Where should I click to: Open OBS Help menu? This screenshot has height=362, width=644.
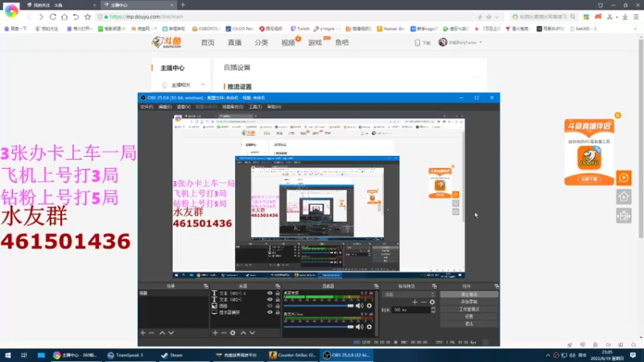[274, 107]
